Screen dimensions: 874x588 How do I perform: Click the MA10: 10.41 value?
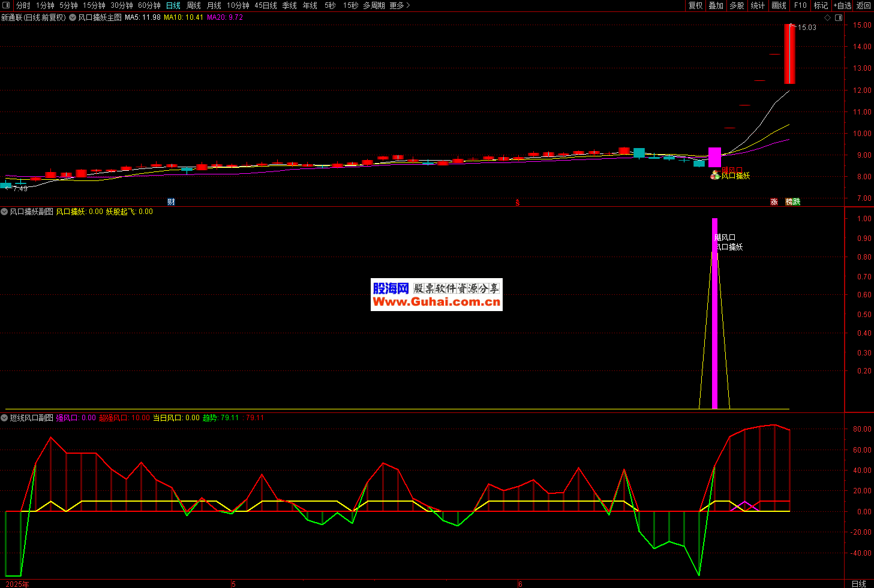(184, 18)
